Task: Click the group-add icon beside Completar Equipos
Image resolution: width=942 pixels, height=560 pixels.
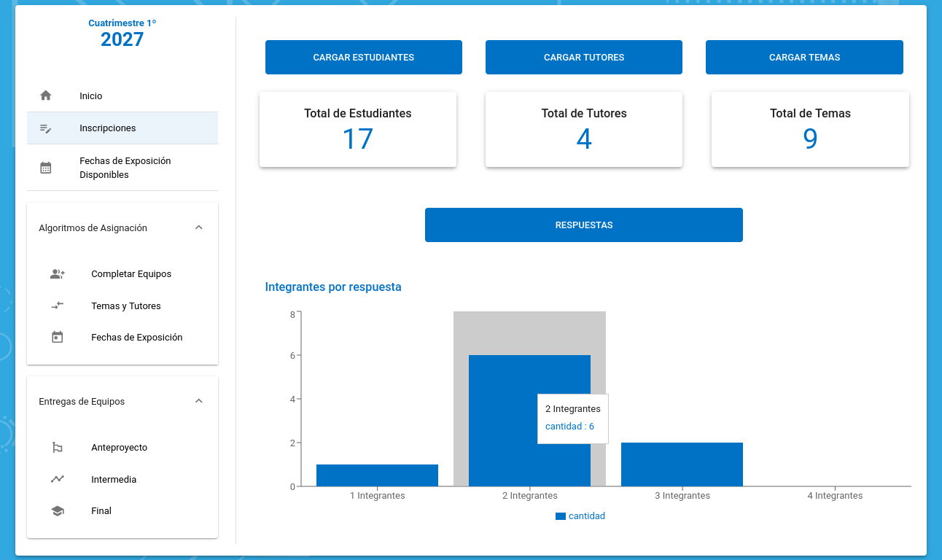Action: (x=58, y=274)
